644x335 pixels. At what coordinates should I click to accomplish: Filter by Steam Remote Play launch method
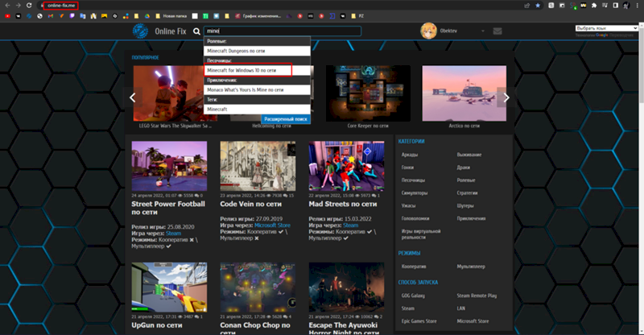(477, 296)
